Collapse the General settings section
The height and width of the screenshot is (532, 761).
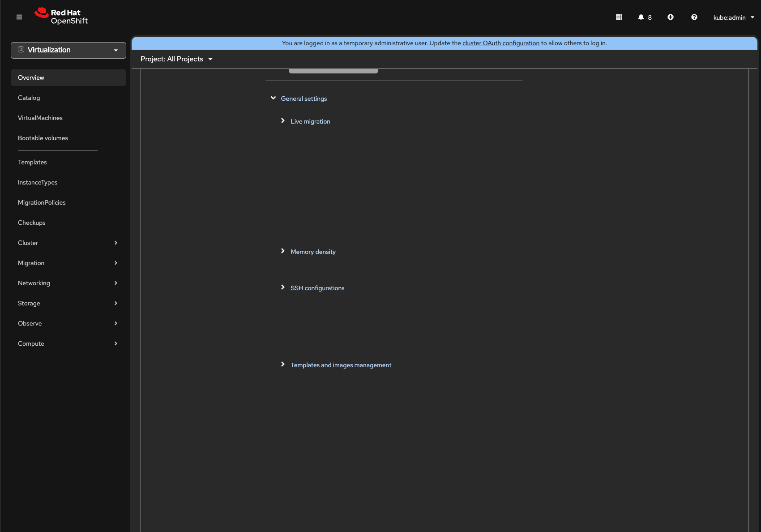[x=299, y=99]
